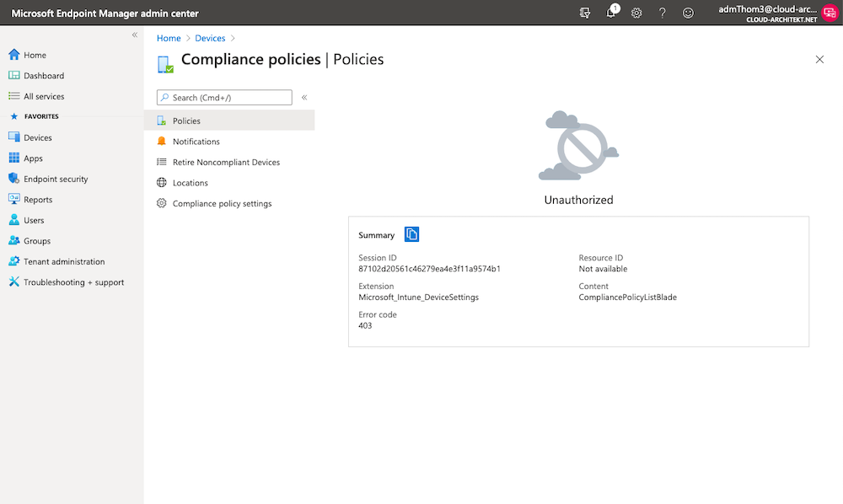Go to Home breadcrumb link
843x504 pixels.
point(169,38)
